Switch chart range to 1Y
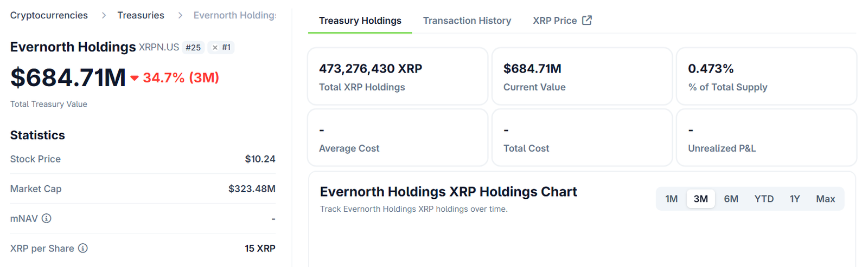Viewport: 868px width, 267px height. coord(795,199)
